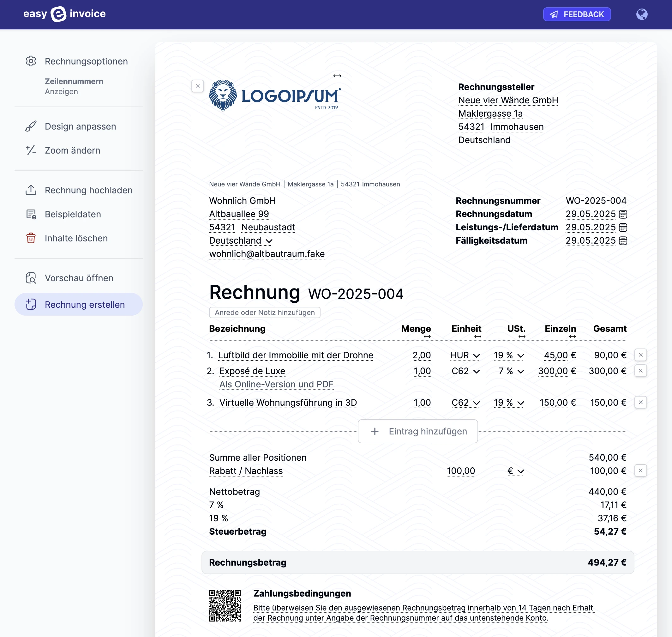Delete the Luftbild der Immobilie row
The width and height of the screenshot is (672, 637).
(x=640, y=355)
